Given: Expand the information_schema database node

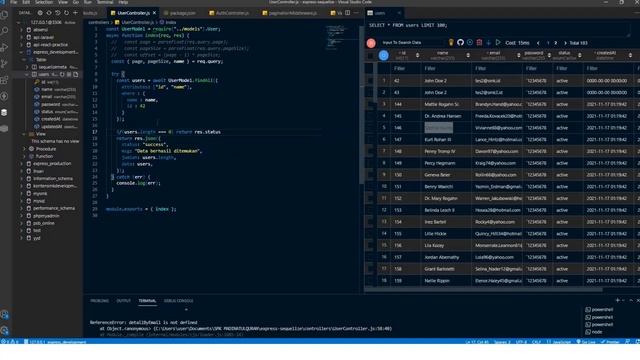Looking at the screenshot, I should [22, 179].
